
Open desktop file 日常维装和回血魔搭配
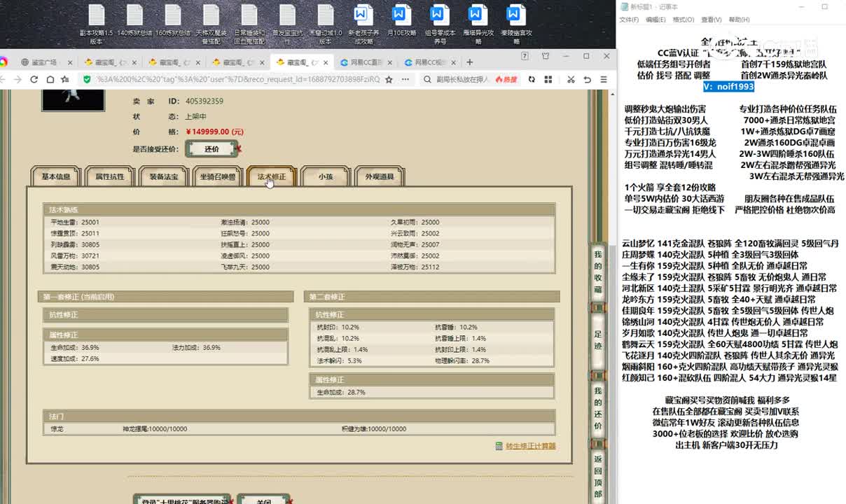click(x=249, y=24)
